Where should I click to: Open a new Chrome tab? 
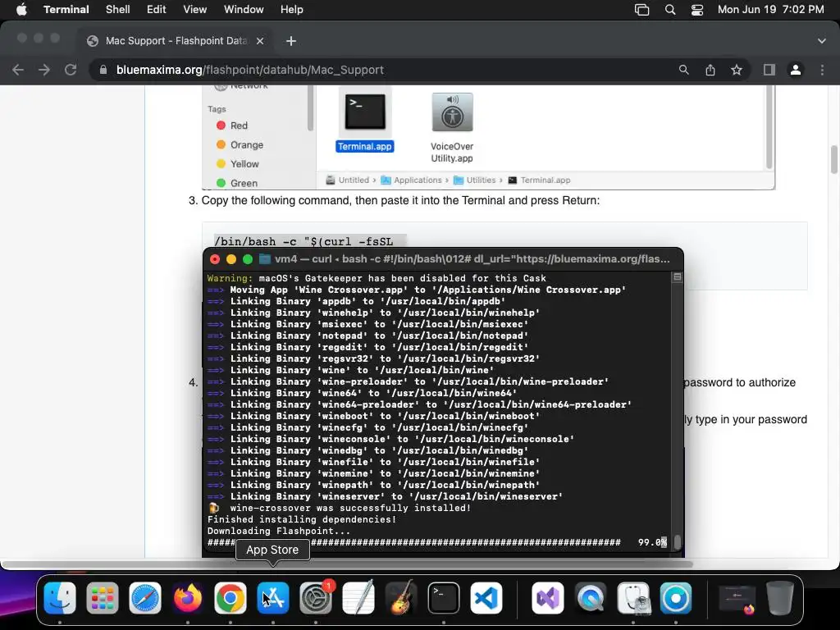coord(291,41)
